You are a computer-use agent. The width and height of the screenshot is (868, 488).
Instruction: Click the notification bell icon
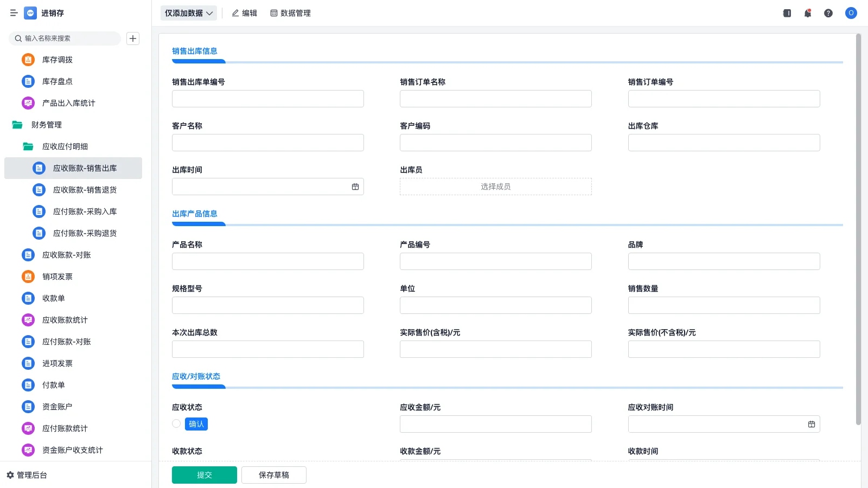click(807, 13)
